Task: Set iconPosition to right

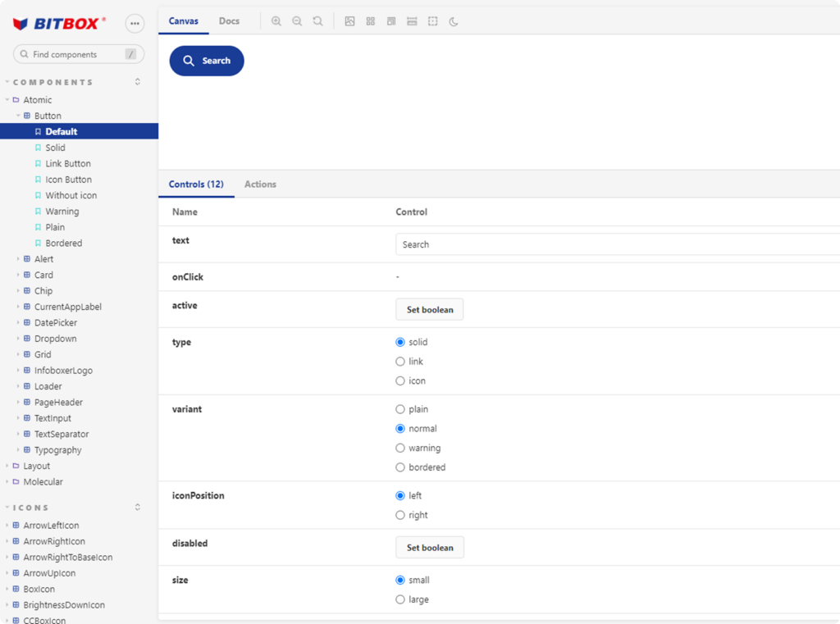Action: pyautogui.click(x=400, y=516)
